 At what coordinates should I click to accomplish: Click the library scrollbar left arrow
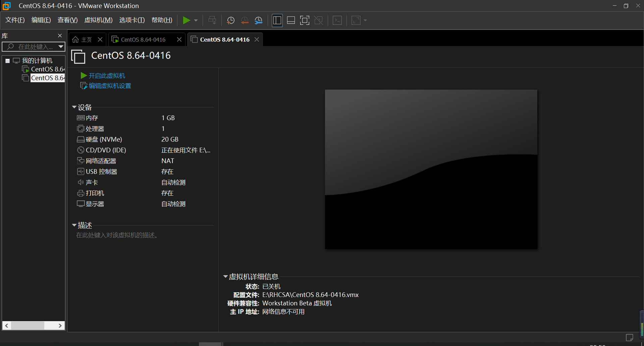(x=6, y=326)
